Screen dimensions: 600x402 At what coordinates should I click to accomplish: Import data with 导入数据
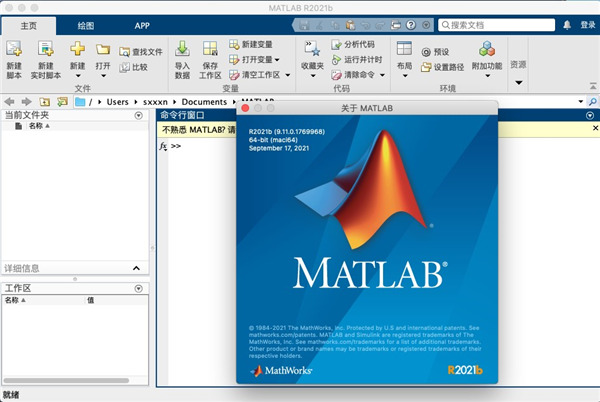pos(182,60)
